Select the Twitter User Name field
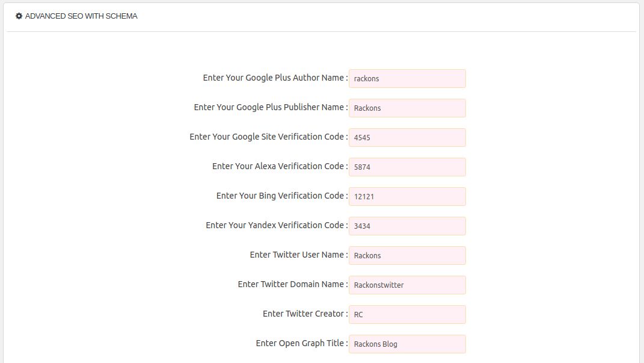The image size is (644, 363). [407, 255]
